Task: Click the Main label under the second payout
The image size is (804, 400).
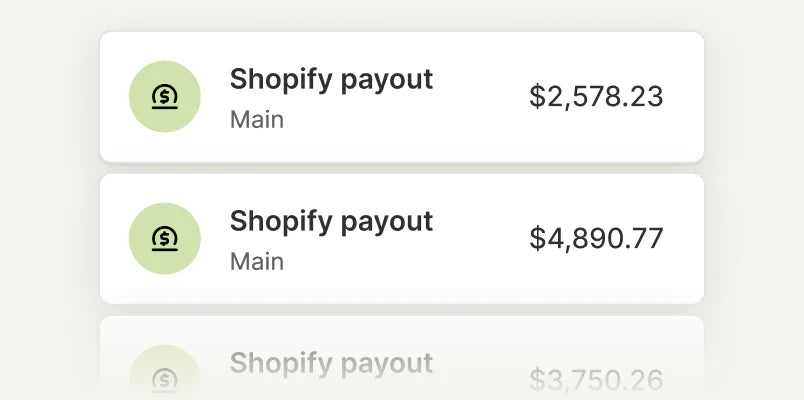Action: (257, 262)
